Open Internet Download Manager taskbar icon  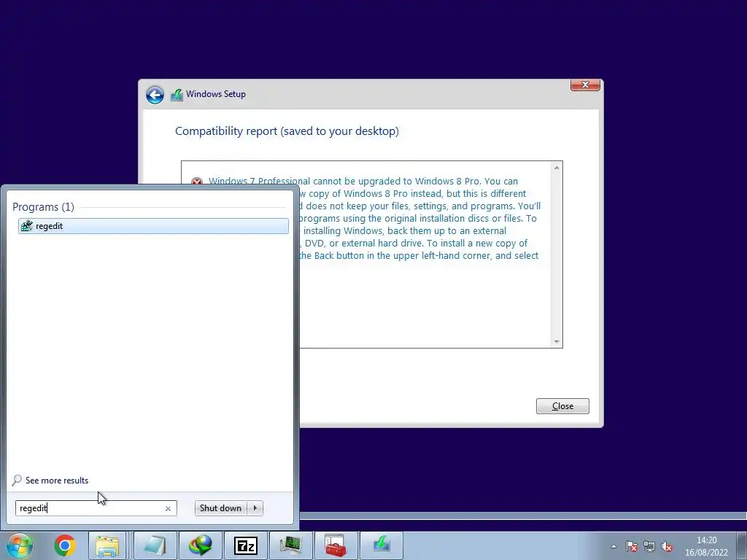tap(200, 545)
